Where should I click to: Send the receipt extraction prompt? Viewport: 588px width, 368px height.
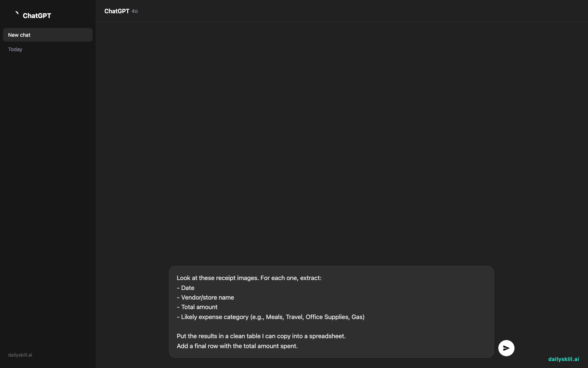tap(506, 348)
